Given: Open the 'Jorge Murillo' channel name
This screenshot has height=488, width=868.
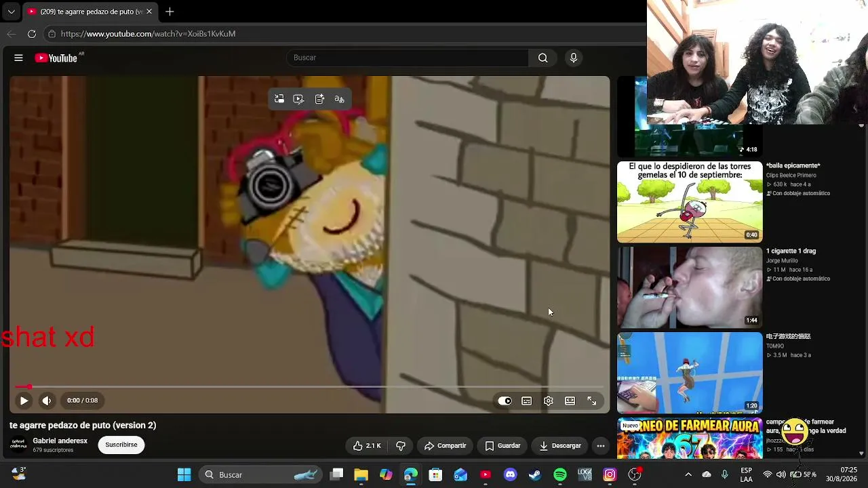Looking at the screenshot, I should pos(782,260).
